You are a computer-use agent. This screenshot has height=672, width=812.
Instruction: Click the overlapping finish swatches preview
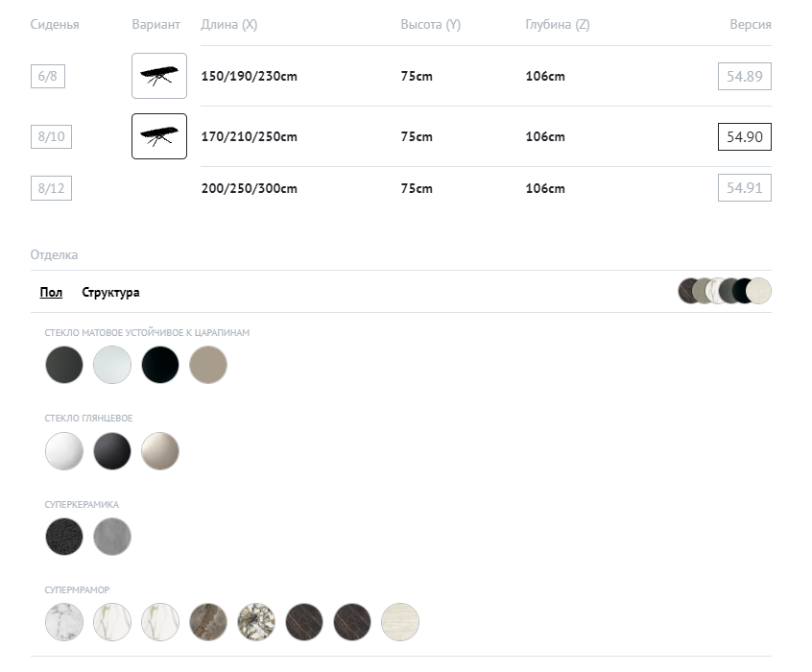point(724,291)
